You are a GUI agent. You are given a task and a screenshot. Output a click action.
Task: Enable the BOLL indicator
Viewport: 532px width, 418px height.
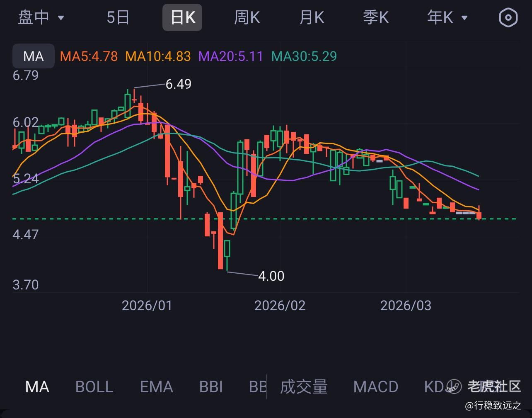[x=94, y=386]
